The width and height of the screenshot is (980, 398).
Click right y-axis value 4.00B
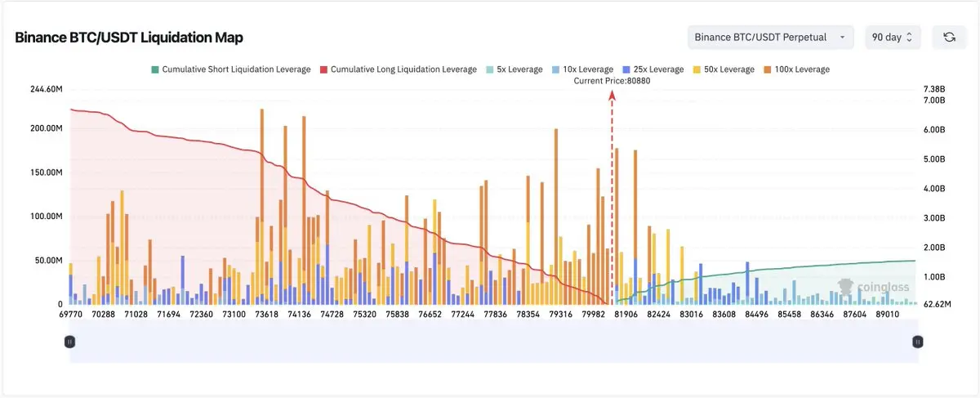933,189
